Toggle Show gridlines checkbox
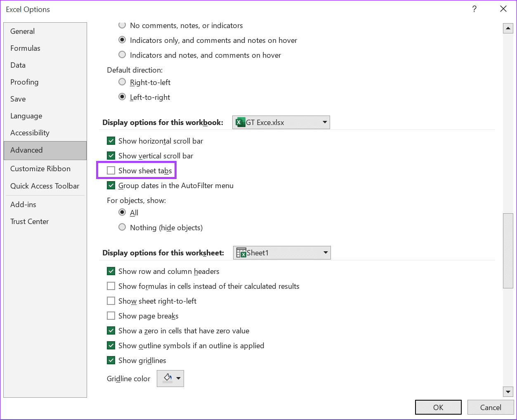517x420 pixels. [x=111, y=361]
